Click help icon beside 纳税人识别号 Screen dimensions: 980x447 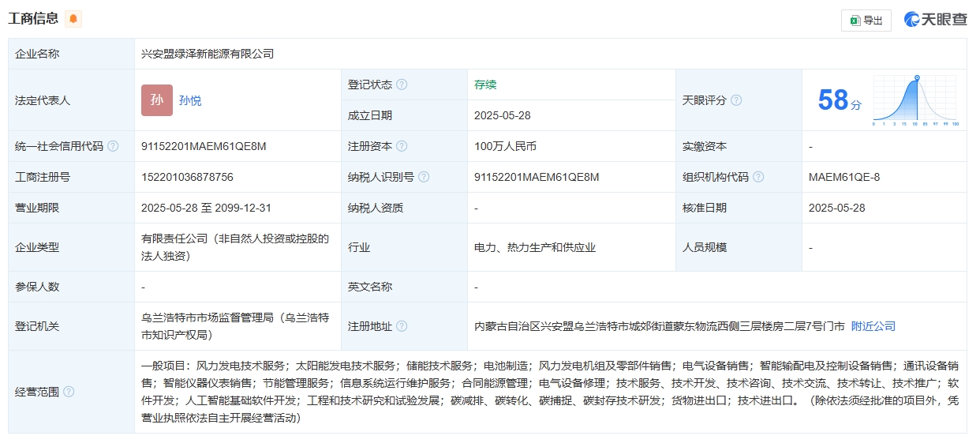pos(424,177)
